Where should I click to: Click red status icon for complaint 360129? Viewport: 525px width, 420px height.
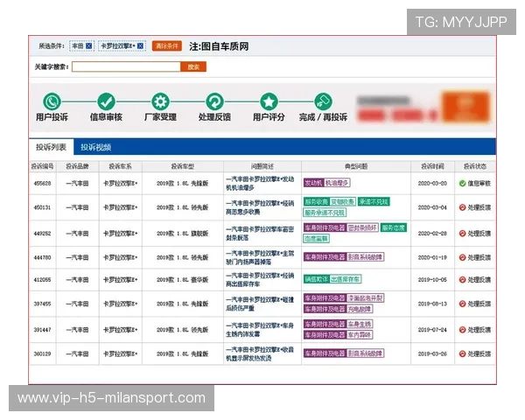462,353
